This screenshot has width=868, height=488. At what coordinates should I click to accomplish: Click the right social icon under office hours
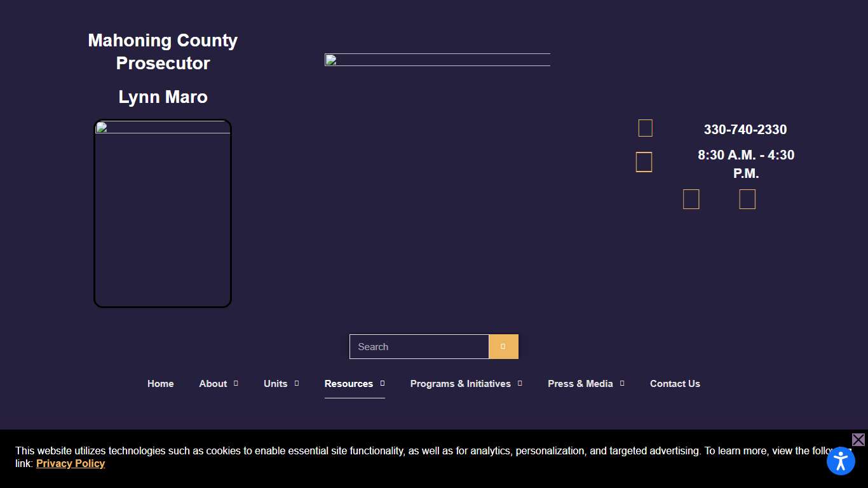(747, 200)
